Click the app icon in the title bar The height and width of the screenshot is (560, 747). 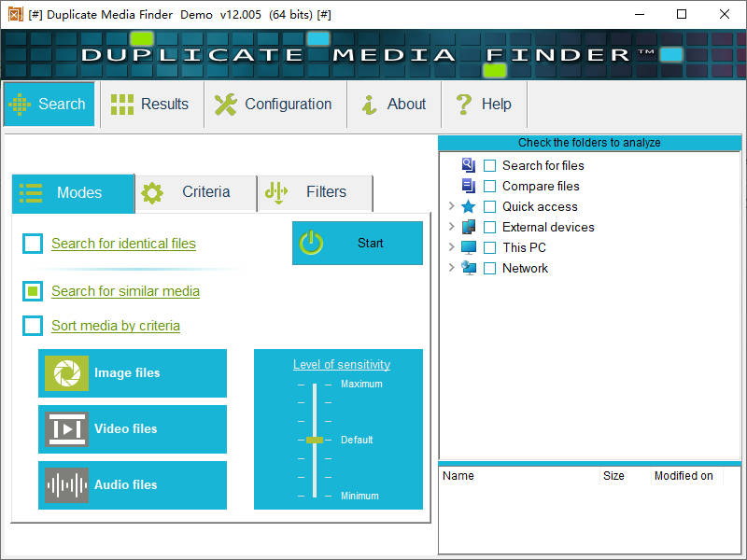pos(15,14)
